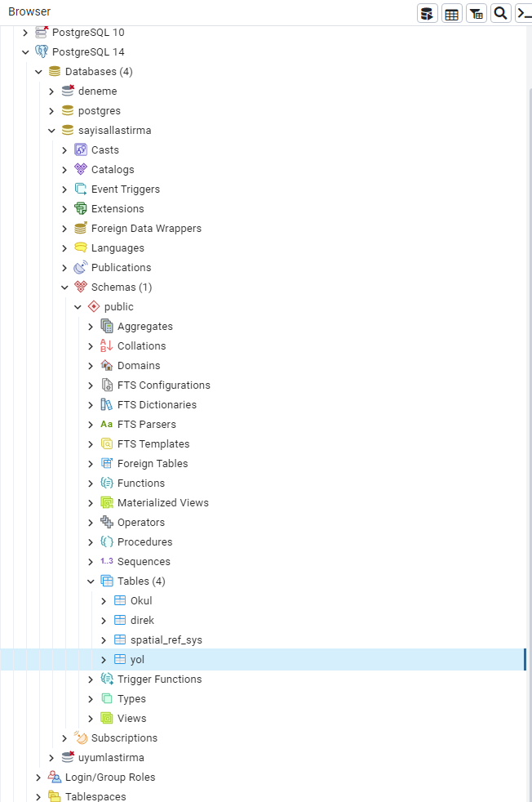Collapse the PostgreSQL 14 server node
Viewport: 532px width, 802px height.
tap(25, 52)
